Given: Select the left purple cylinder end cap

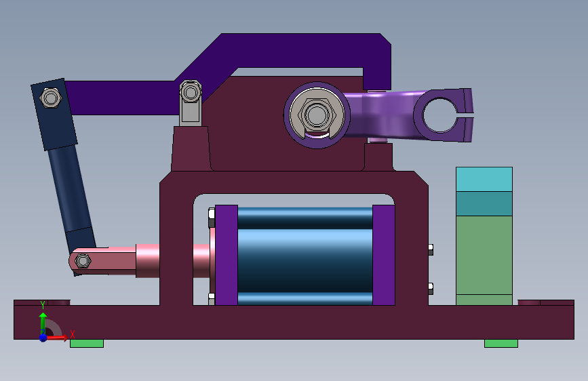Looking at the screenshot, I should (x=227, y=255).
